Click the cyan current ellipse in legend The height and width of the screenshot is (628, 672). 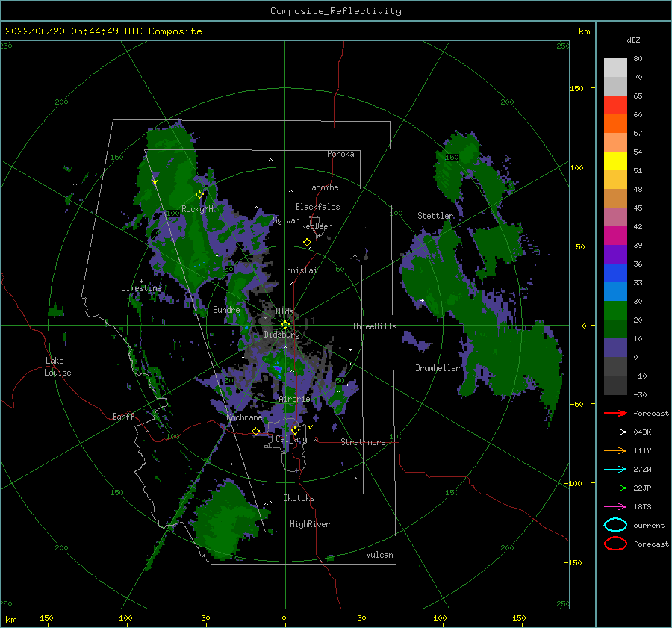click(x=615, y=525)
